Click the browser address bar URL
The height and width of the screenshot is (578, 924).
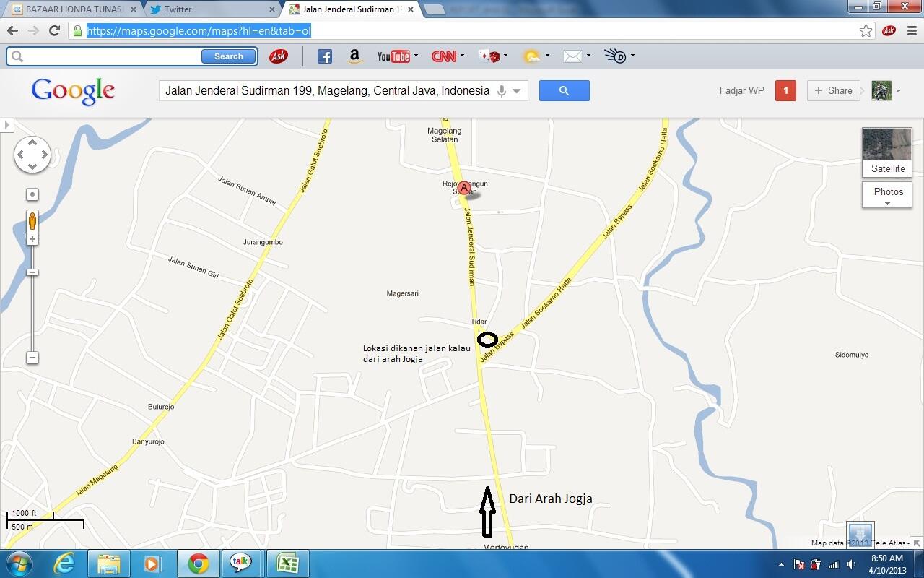coord(199,30)
